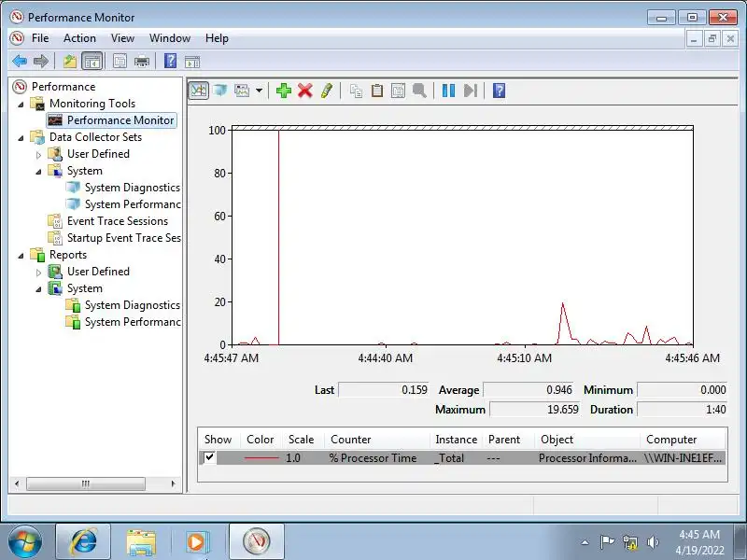The image size is (747, 560).
Task: Select Performance Monitor tree item
Action: tap(120, 120)
